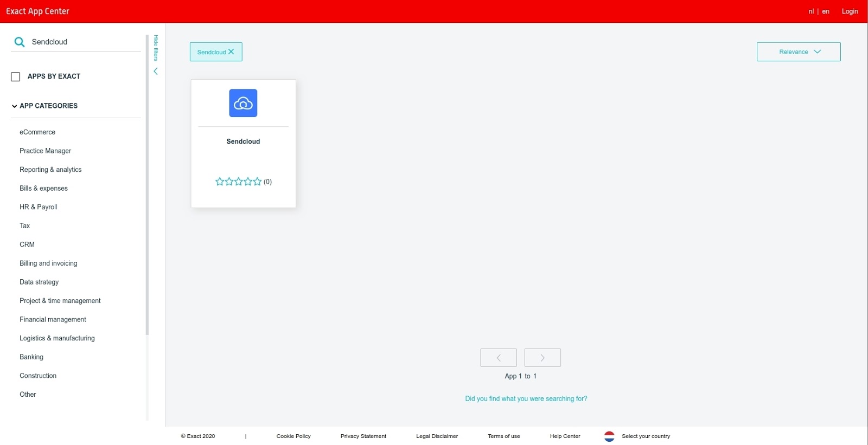
Task: Filter by Other category
Action: pyautogui.click(x=28, y=395)
